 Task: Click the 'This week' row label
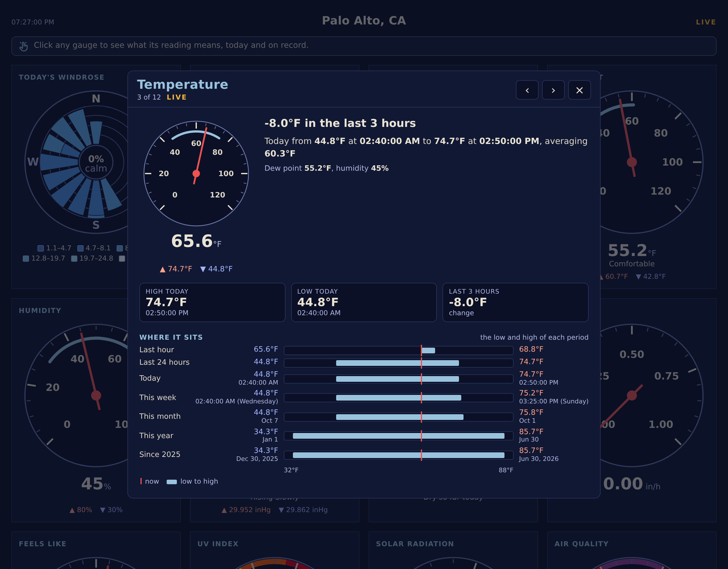158,397
